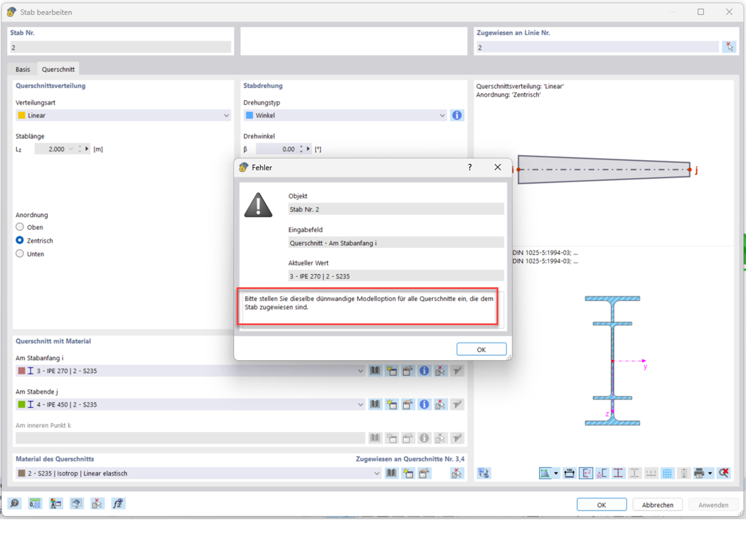Open the Verteilungsart Linear dropdown
The height and width of the screenshot is (560, 746).
[226, 115]
